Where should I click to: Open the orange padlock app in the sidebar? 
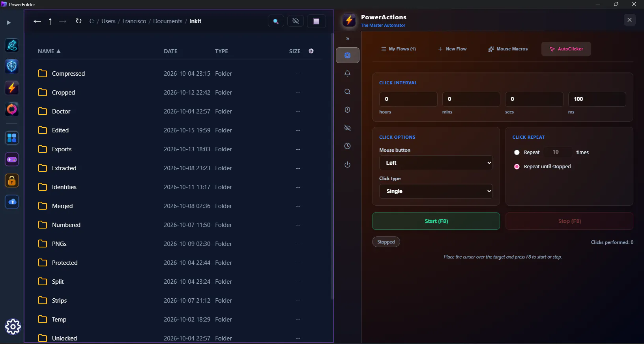(12, 181)
